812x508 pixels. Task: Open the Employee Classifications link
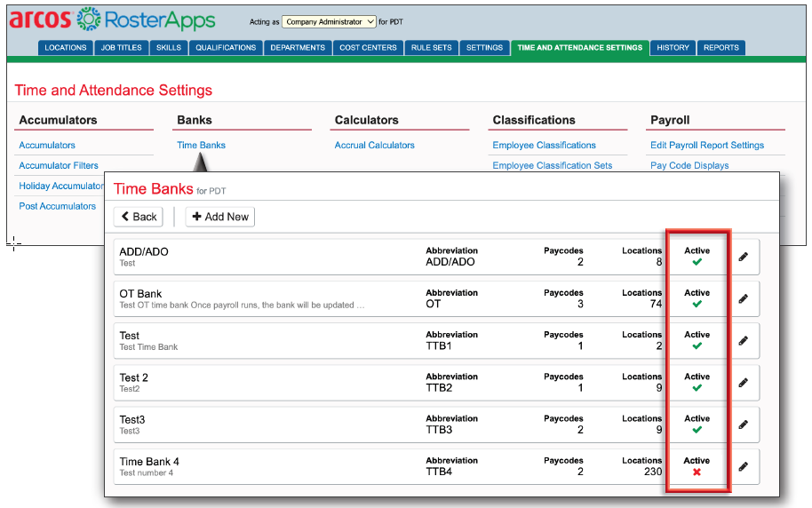coord(545,145)
